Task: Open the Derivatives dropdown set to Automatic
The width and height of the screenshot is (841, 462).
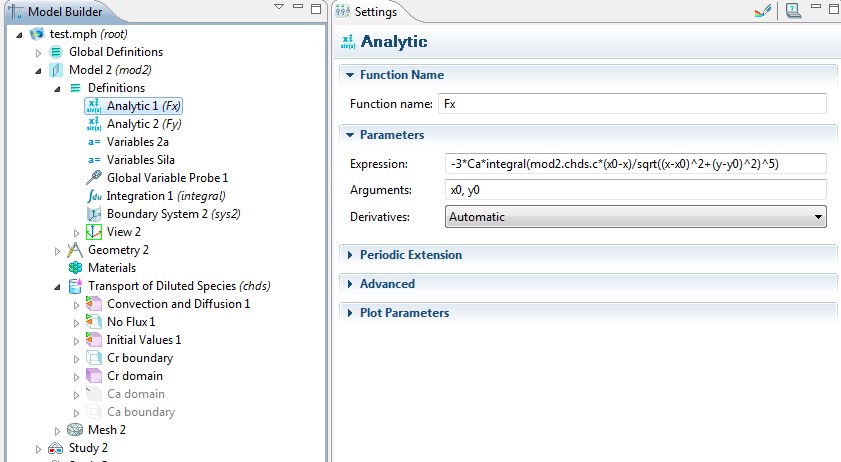Action: pos(635,217)
